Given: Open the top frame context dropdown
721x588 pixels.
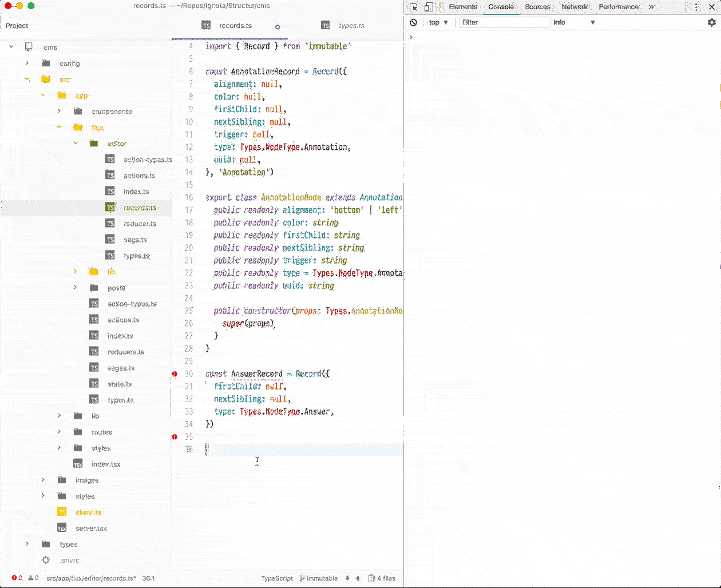Looking at the screenshot, I should pos(437,22).
